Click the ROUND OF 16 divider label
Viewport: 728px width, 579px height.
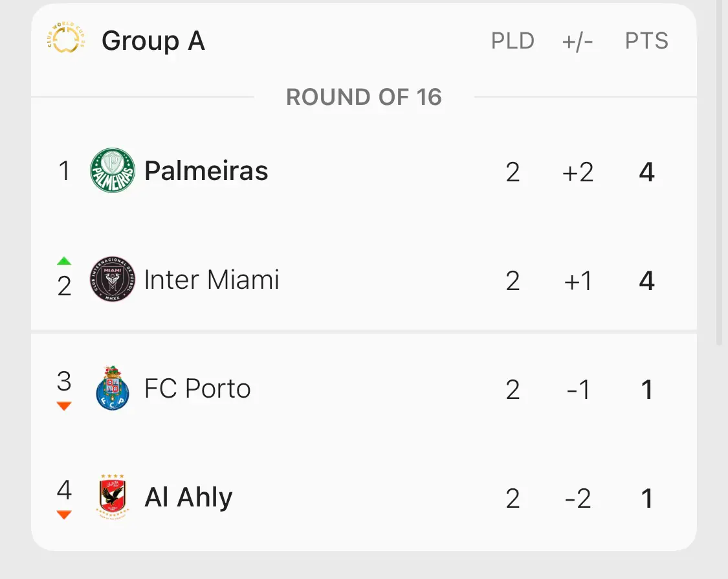click(364, 97)
